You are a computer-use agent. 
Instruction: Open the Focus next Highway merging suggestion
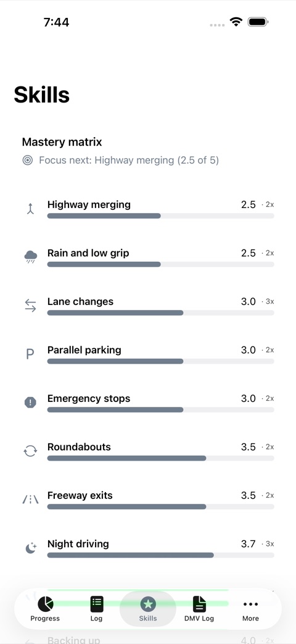click(x=120, y=160)
